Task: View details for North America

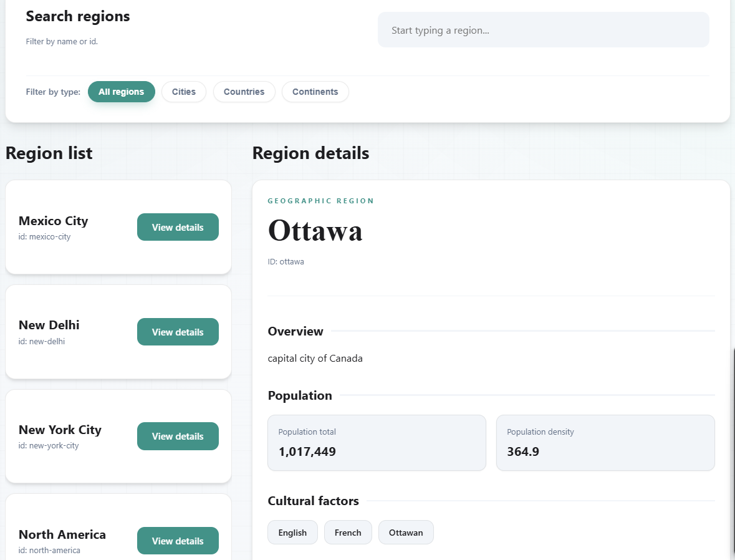Action: [x=178, y=541]
